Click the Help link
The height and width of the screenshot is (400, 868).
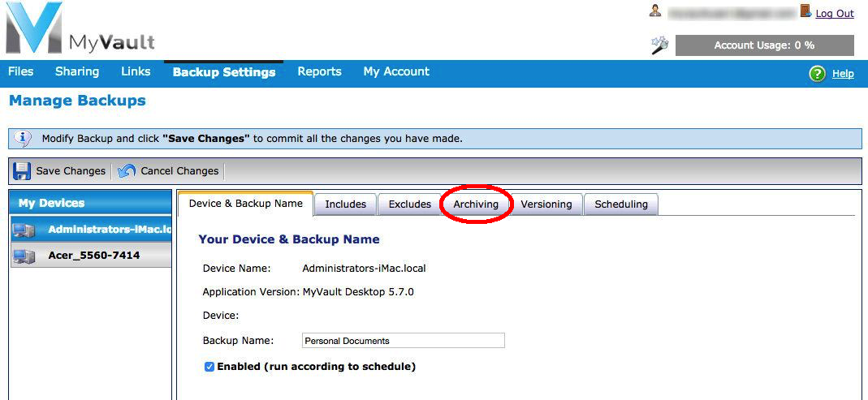pyautogui.click(x=843, y=74)
